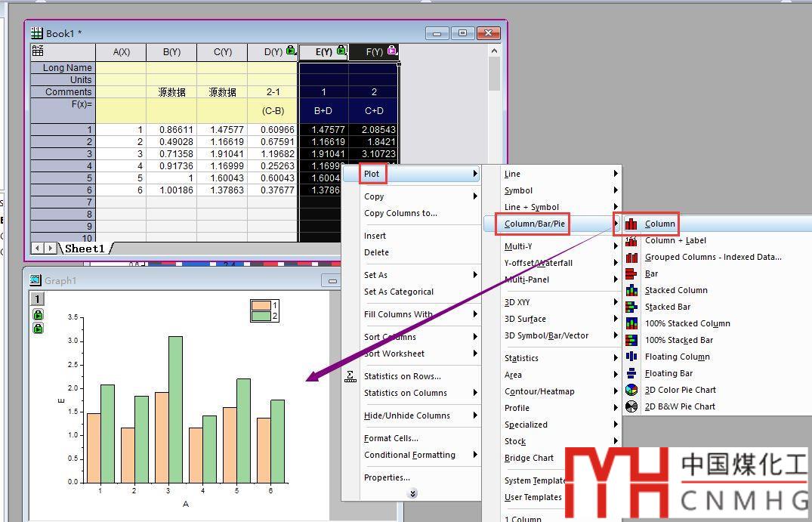Choose Set As Categorical
Screen dimensions: 812x522
pyautogui.click(x=399, y=292)
